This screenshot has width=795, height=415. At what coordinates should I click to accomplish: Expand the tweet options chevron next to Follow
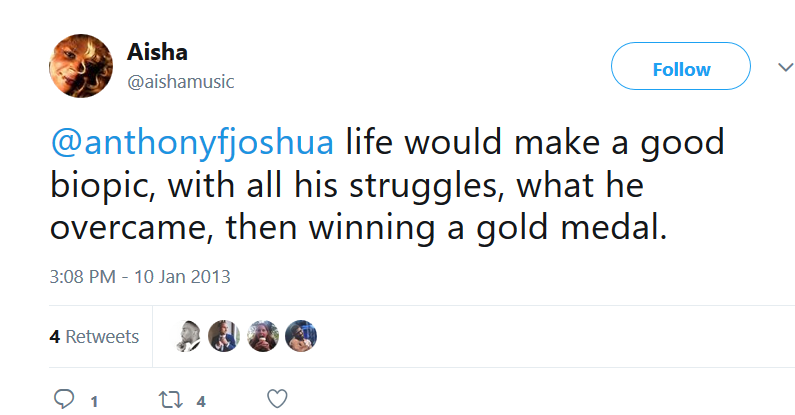785,68
